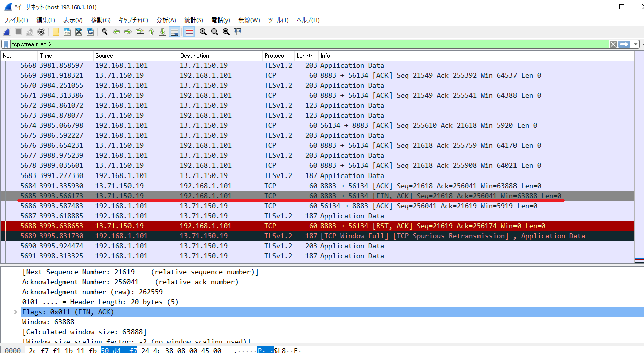This screenshot has width=644, height=353.
Task: Expand the Flags 0x011 FIN ACK field
Action: point(15,312)
